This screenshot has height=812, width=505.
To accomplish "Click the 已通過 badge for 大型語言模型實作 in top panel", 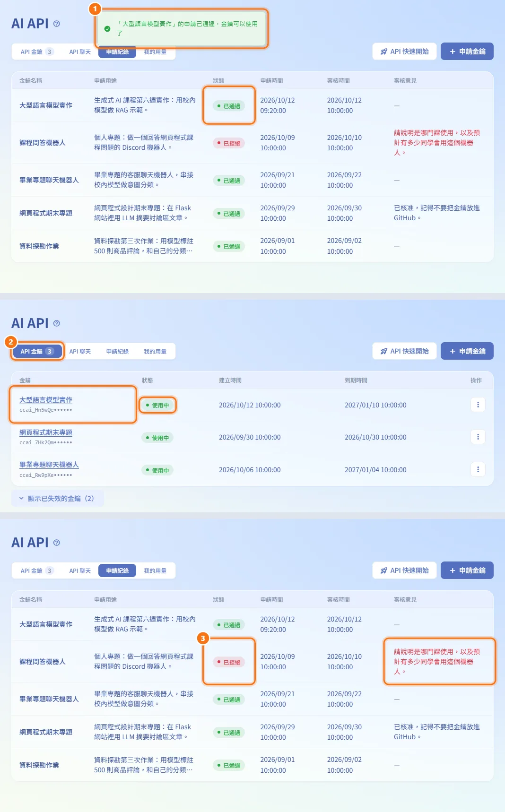I will point(229,106).
